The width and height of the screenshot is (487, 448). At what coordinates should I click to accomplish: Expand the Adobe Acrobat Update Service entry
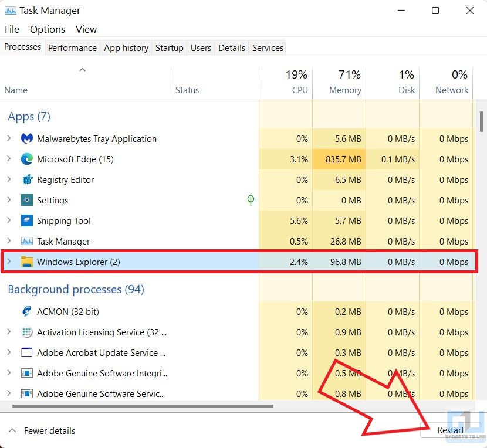9,353
